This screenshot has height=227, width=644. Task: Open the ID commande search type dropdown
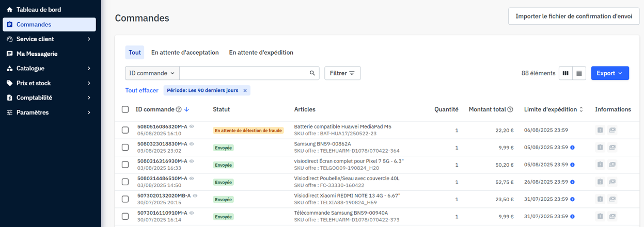tap(152, 73)
